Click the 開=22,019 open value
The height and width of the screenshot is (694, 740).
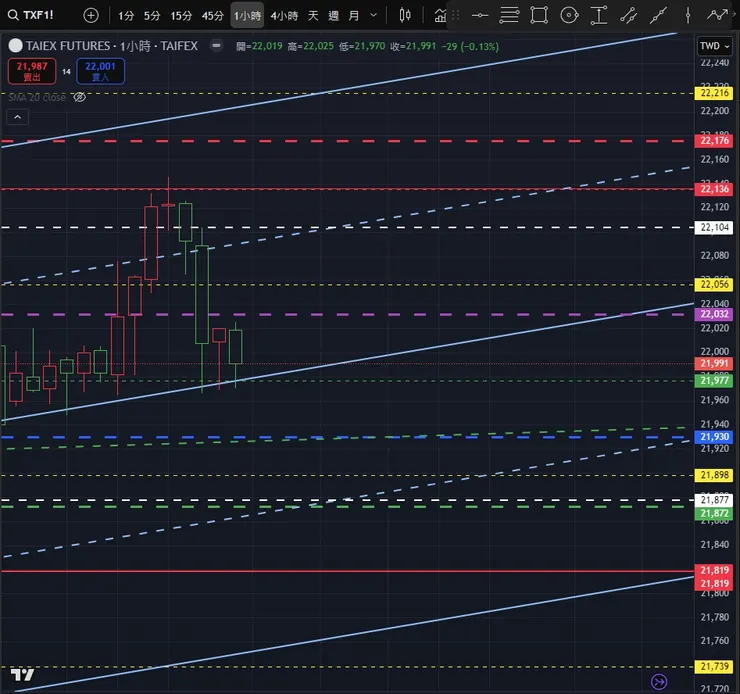(x=259, y=46)
